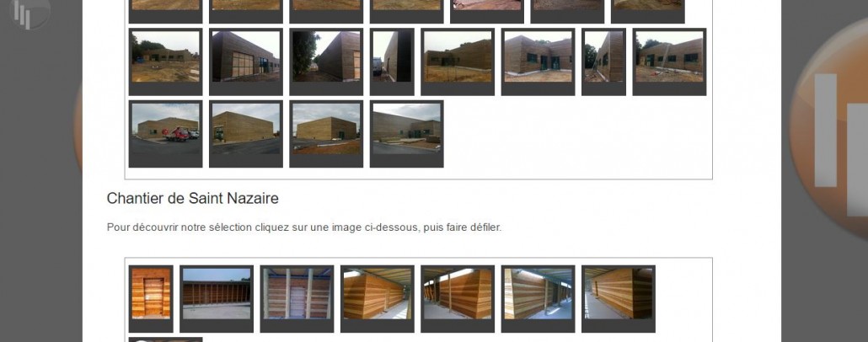
Task: Select the sixth Saint Nazaire corridor photo
Action: click(x=538, y=299)
